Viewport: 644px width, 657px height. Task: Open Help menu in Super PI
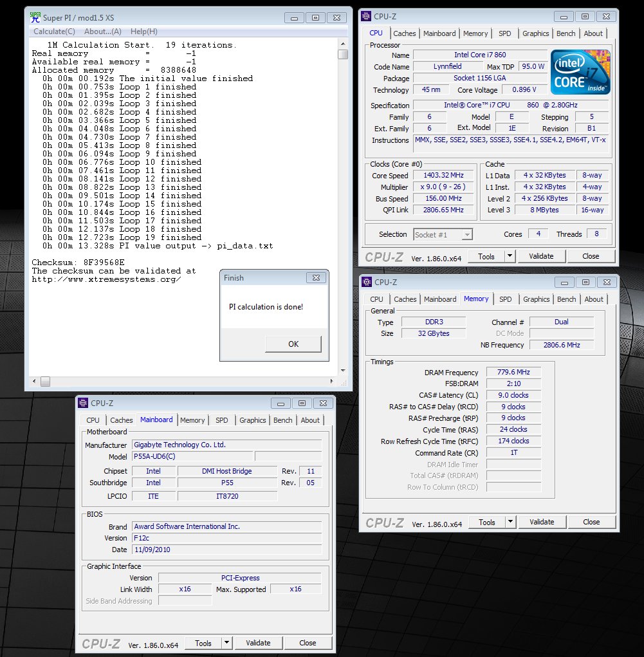point(143,32)
